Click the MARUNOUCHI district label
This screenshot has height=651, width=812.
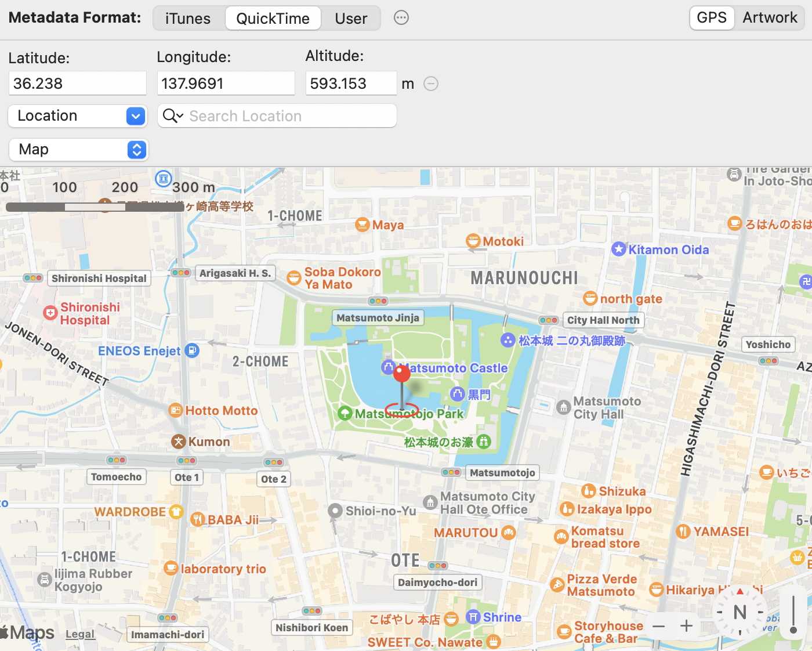click(524, 278)
